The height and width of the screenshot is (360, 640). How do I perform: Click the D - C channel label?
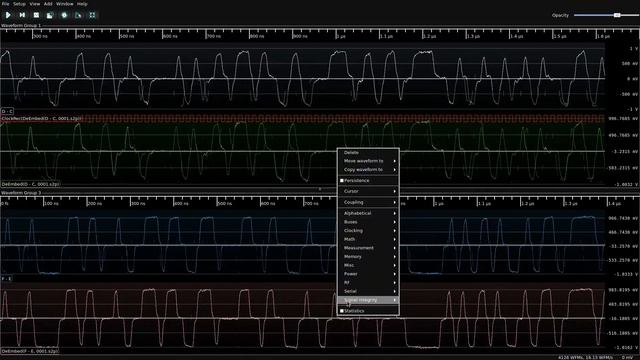point(7,111)
